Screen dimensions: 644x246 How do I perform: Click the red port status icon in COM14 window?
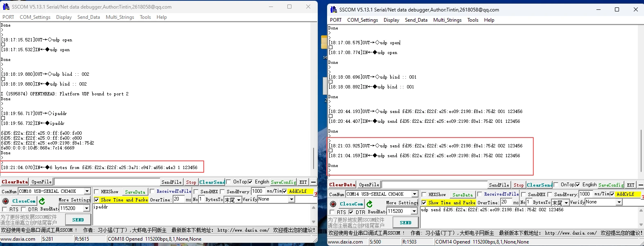click(x=333, y=204)
